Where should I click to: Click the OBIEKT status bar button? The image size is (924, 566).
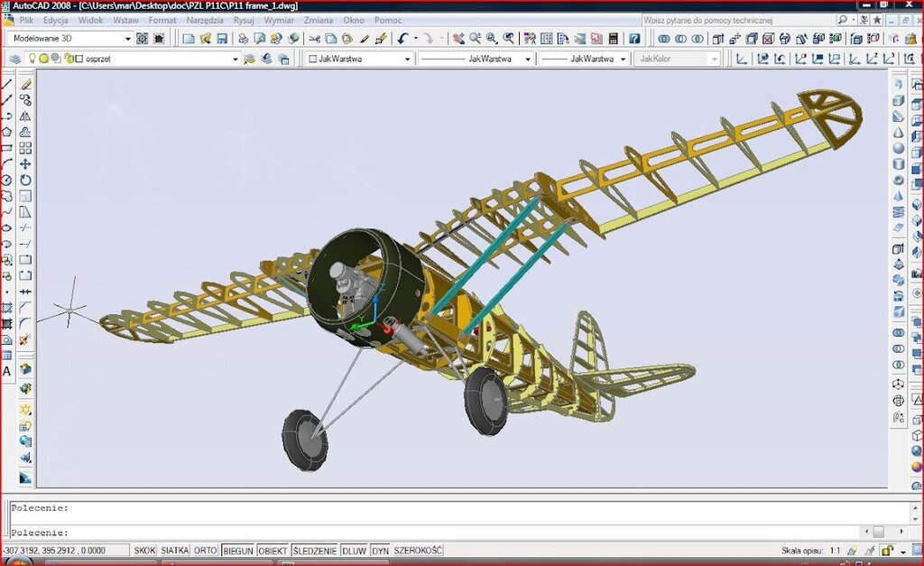(x=273, y=551)
